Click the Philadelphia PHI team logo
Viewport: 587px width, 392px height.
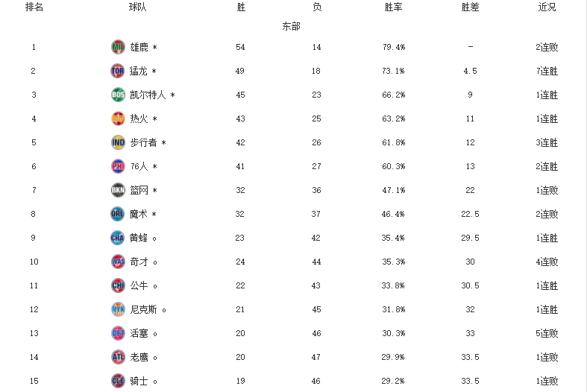[118, 166]
